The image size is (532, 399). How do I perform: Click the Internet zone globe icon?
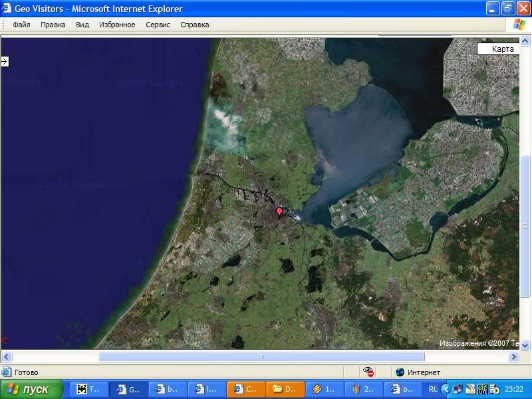[x=400, y=372]
